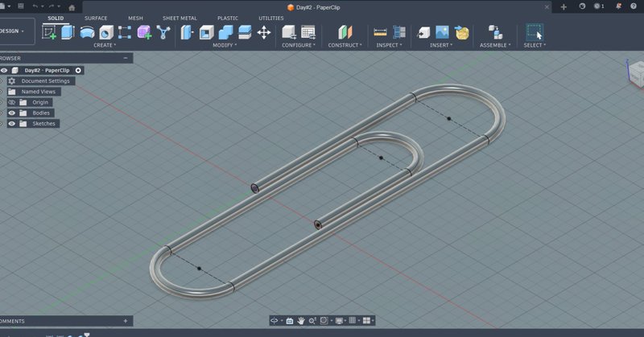Switch to the Surface tab
The height and width of the screenshot is (337, 644).
coord(96,18)
